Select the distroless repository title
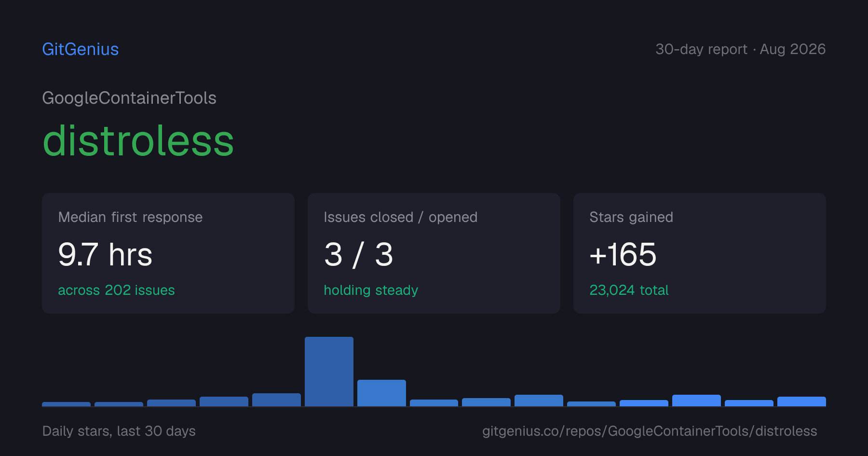Screen dimensions: 868x456 pos(138,140)
